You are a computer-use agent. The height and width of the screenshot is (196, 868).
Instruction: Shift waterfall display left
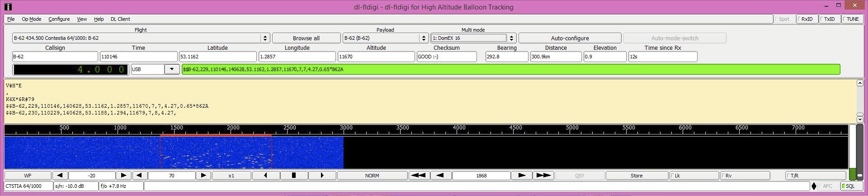click(265, 175)
